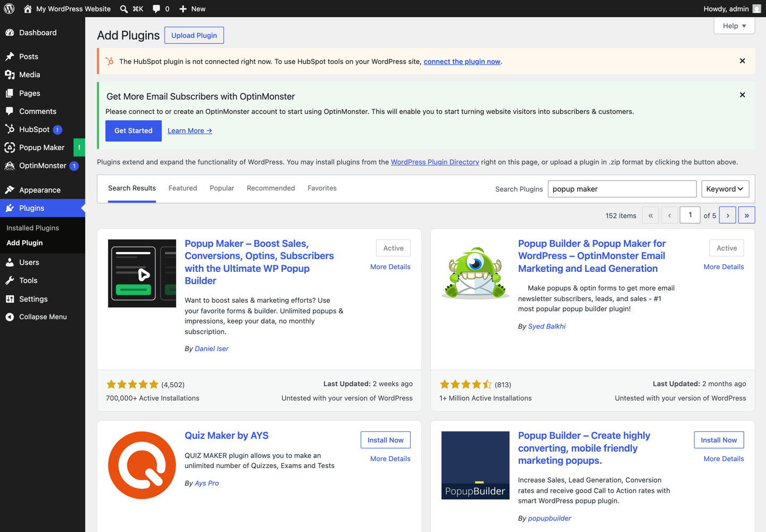Click the Search Plugins input field
The width and height of the screenshot is (766, 532).
(x=622, y=189)
